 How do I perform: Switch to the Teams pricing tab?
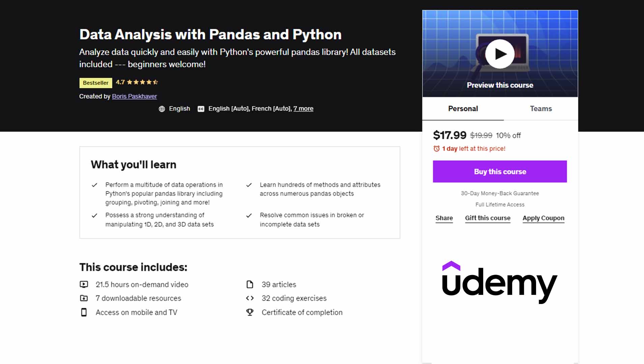click(540, 109)
